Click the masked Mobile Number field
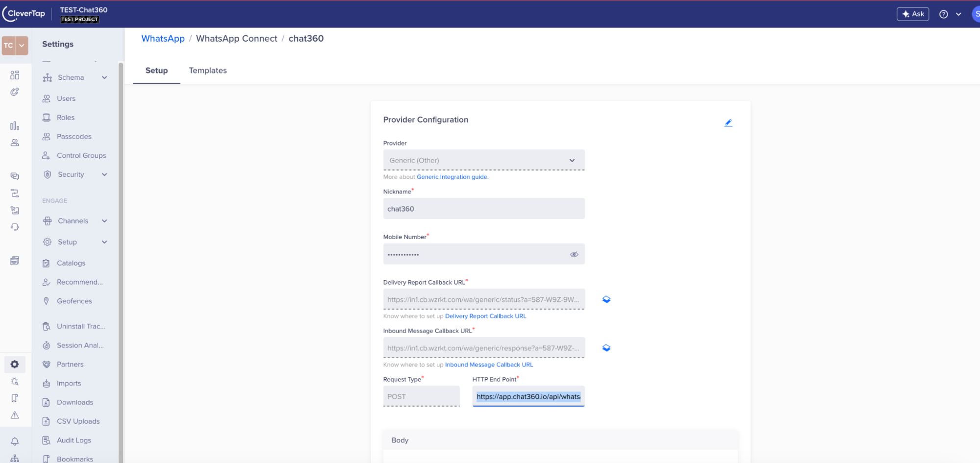 tap(484, 254)
